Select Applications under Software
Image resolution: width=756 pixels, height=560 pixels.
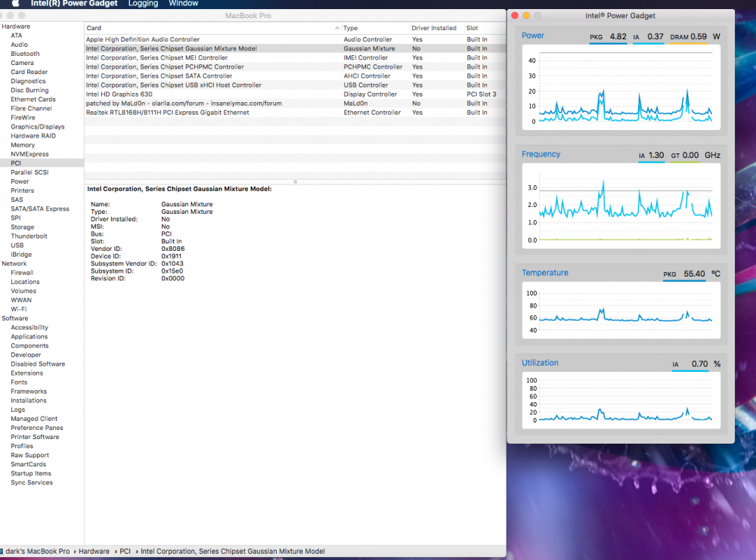coord(29,337)
